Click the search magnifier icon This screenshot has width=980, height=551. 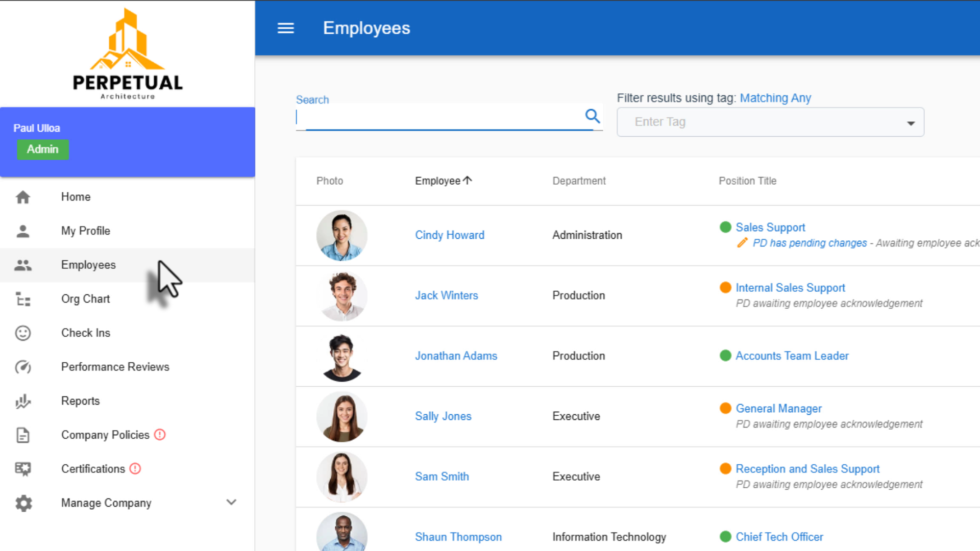(592, 116)
